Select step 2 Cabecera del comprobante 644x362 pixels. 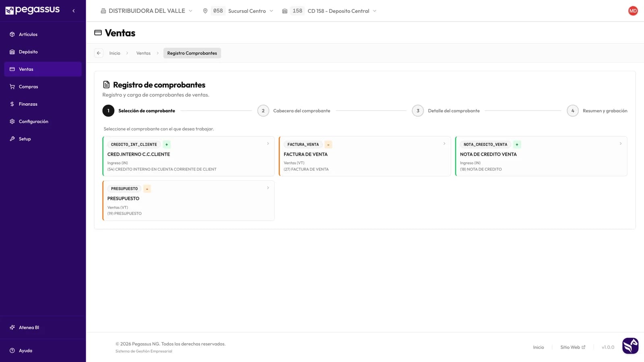click(x=294, y=111)
